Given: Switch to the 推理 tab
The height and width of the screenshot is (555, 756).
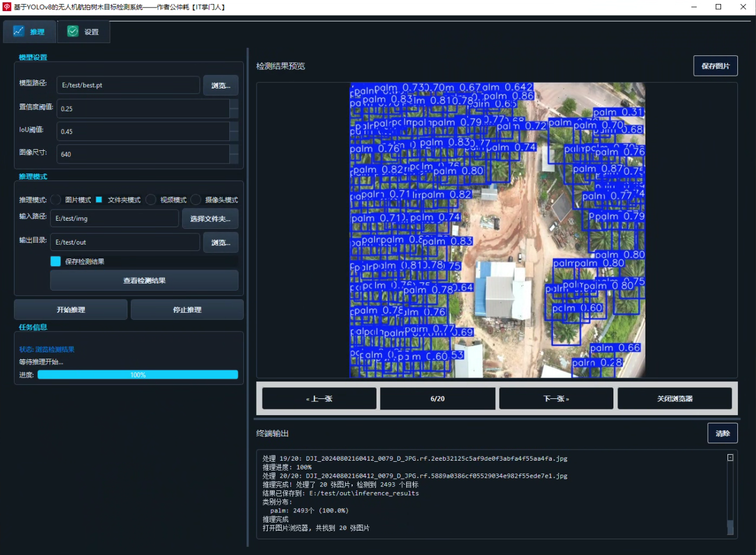Looking at the screenshot, I should 29,32.
